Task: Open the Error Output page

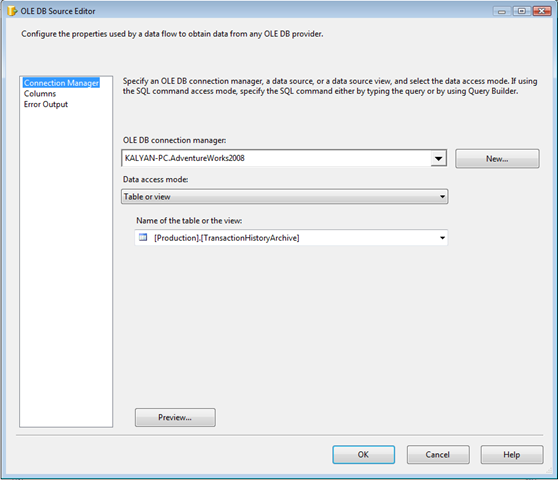Action: 46,104
